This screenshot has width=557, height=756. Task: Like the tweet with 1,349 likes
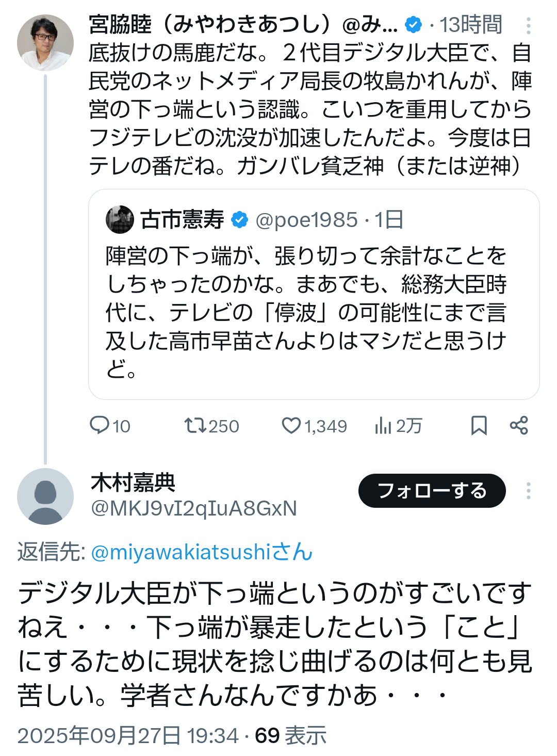(291, 426)
